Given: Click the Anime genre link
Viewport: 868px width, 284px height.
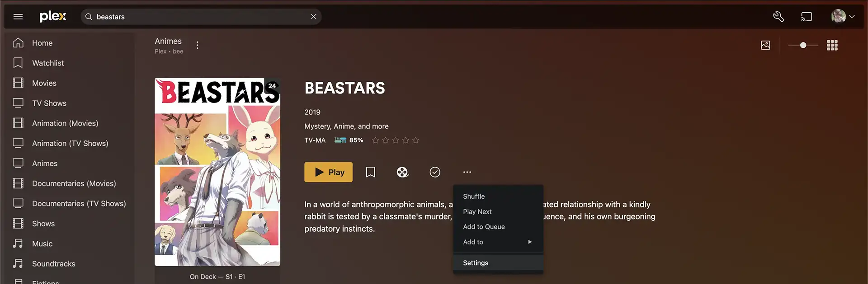Looking at the screenshot, I should click(x=344, y=126).
